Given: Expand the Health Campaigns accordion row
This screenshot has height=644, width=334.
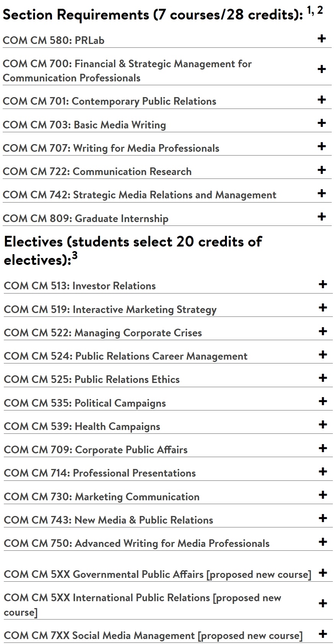Looking at the screenshot, I should pos(323,425).
